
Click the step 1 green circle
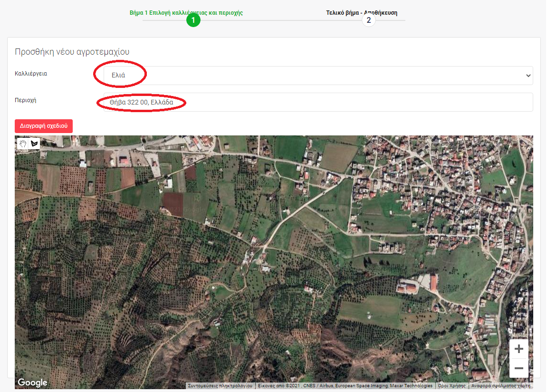coord(193,20)
